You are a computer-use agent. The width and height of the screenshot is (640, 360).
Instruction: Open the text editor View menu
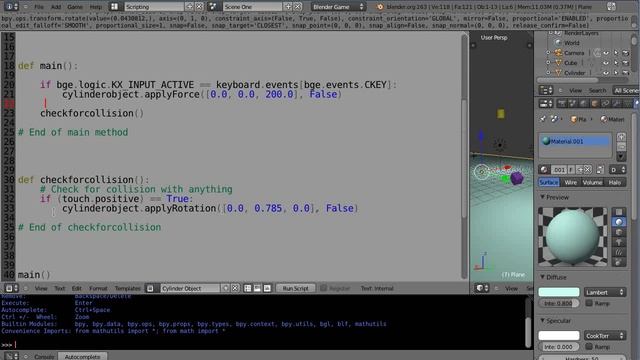tap(41, 288)
